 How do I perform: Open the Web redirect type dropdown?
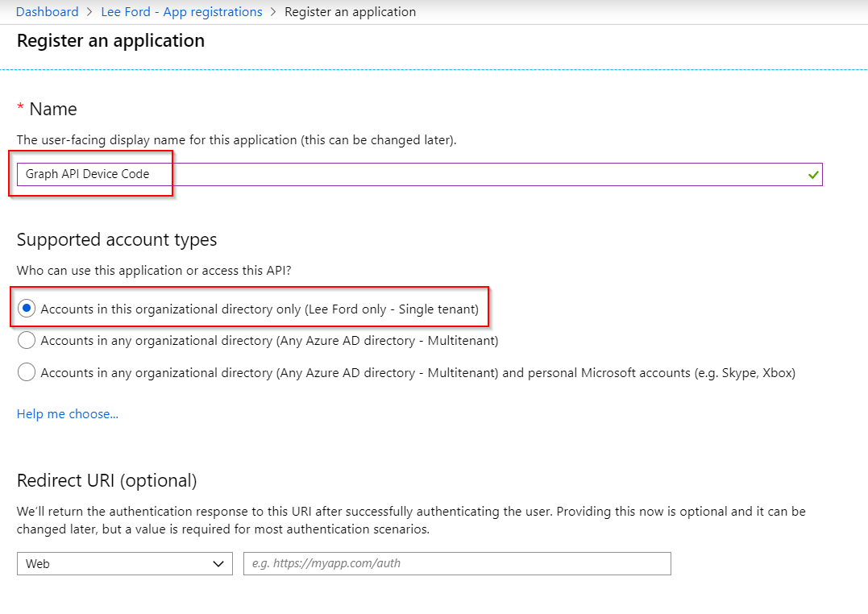pos(125,563)
